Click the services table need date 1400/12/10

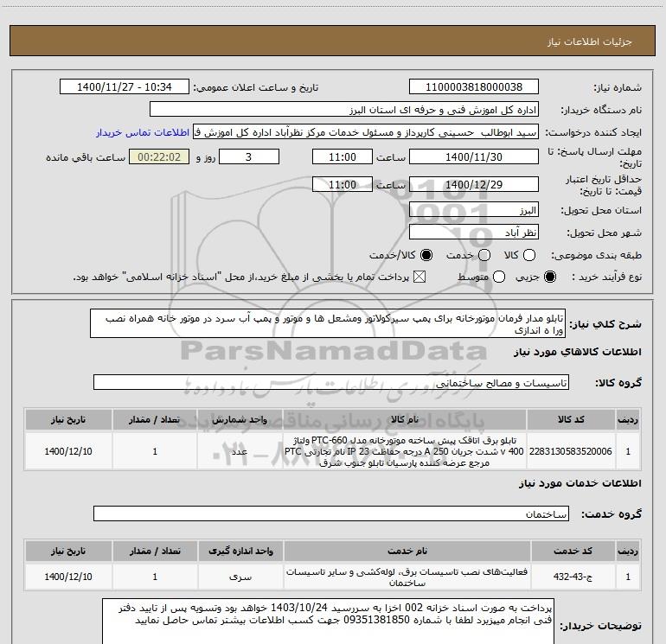pos(68,577)
